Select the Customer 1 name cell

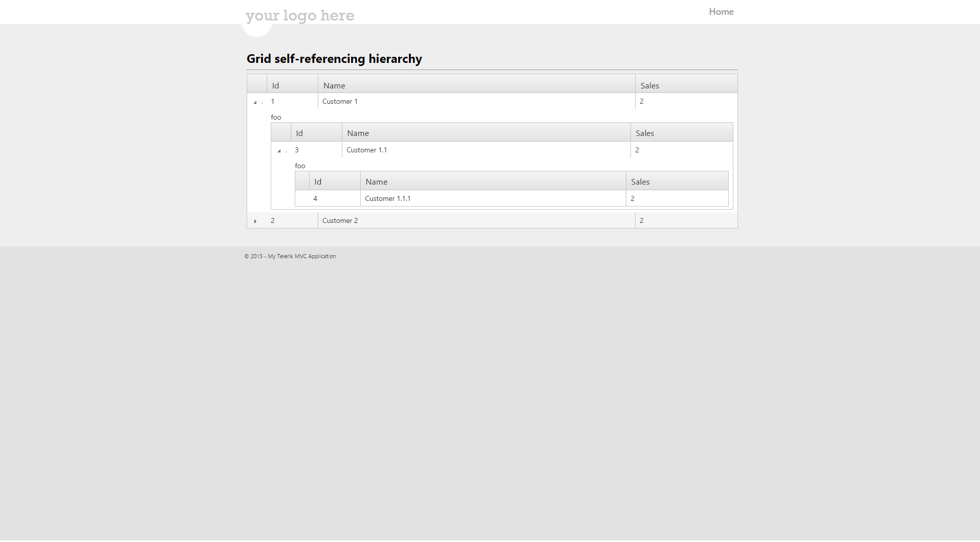[476, 101]
